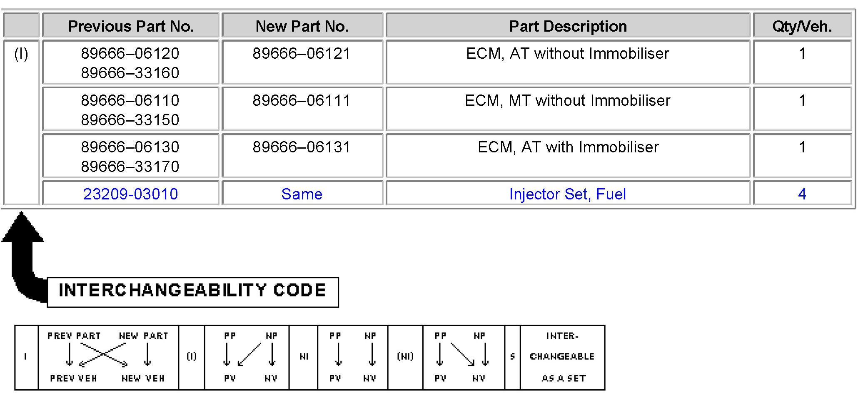Viewport: 868px width, 403px height.
Task: Open the 23209-03010 part number link
Action: (x=130, y=194)
